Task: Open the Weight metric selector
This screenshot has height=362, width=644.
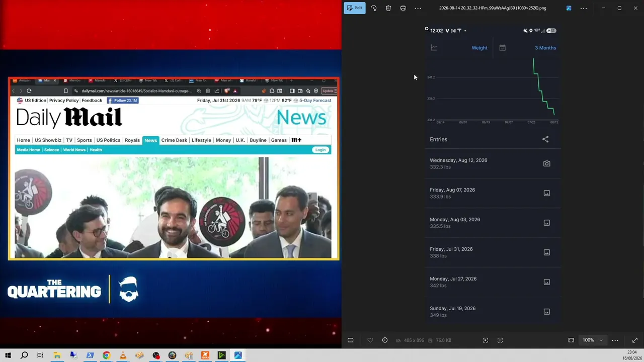Action: pyautogui.click(x=479, y=48)
